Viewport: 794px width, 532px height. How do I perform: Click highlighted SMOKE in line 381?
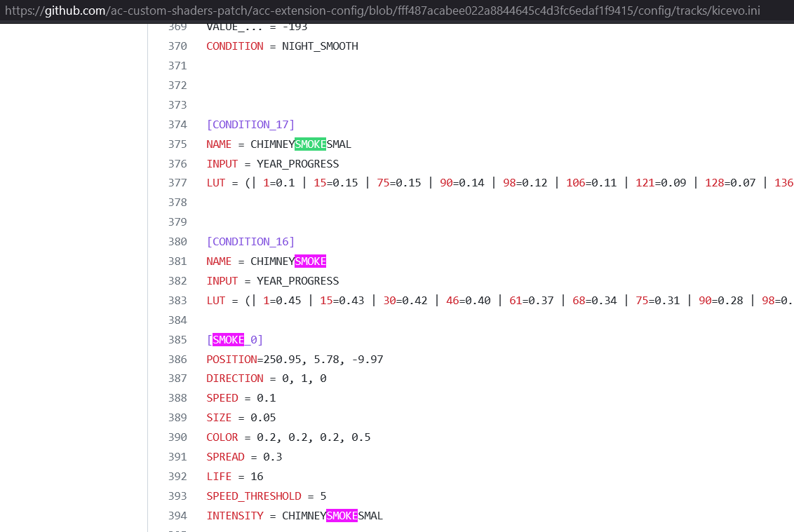click(x=310, y=261)
